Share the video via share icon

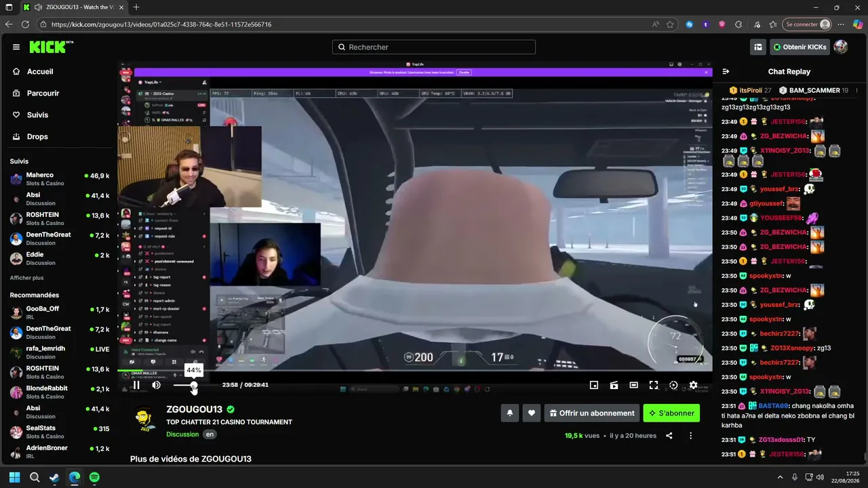669,436
